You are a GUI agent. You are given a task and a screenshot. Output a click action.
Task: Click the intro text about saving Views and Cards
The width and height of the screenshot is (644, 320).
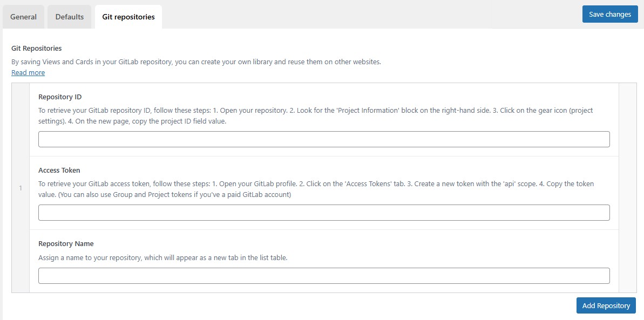196,62
